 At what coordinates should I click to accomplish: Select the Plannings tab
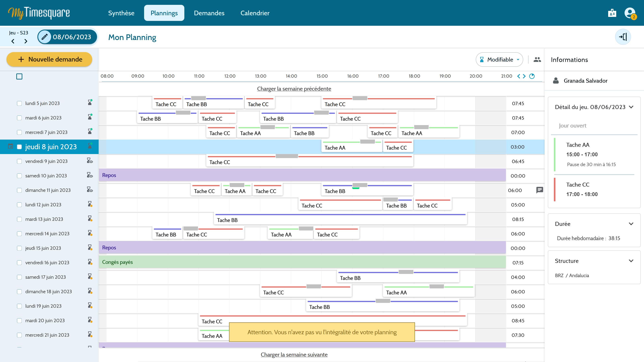pyautogui.click(x=164, y=13)
